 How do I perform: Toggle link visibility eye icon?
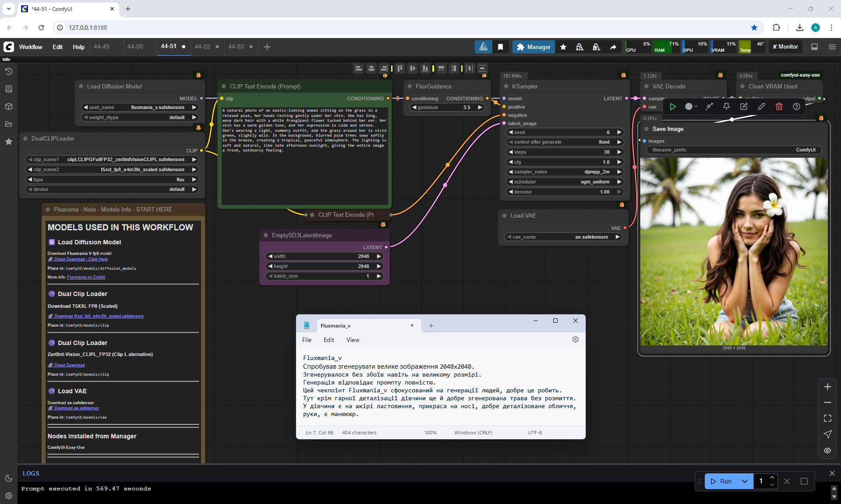[827, 451]
